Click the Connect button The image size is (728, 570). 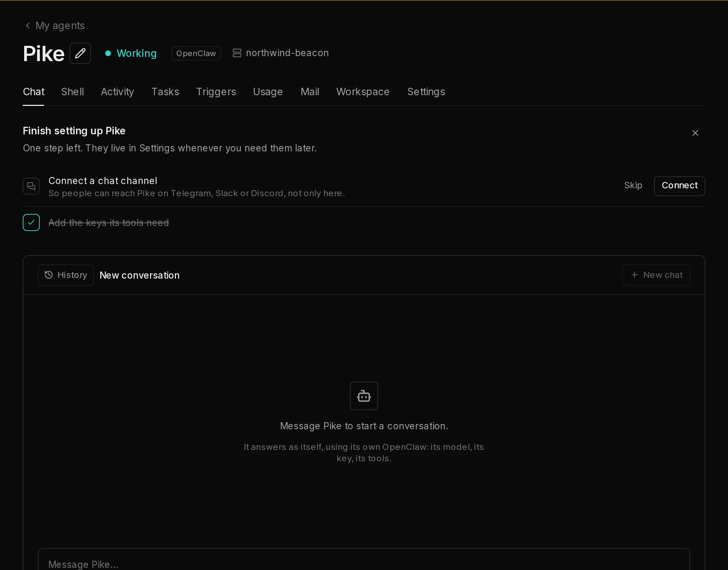point(680,186)
